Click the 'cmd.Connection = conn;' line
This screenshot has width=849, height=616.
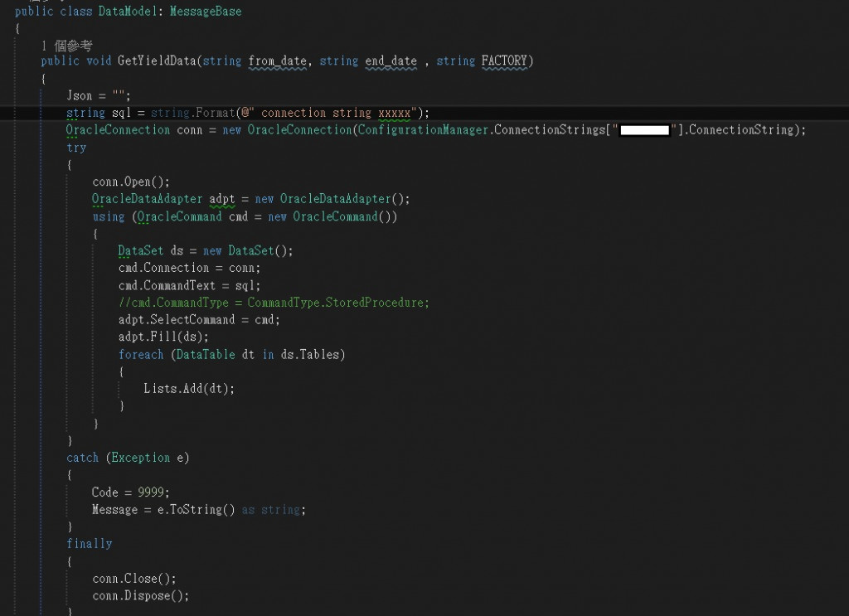point(190,268)
